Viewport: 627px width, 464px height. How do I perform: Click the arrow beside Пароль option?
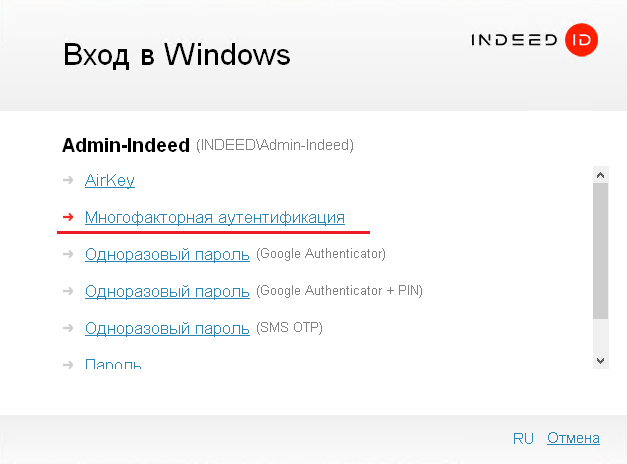67,364
